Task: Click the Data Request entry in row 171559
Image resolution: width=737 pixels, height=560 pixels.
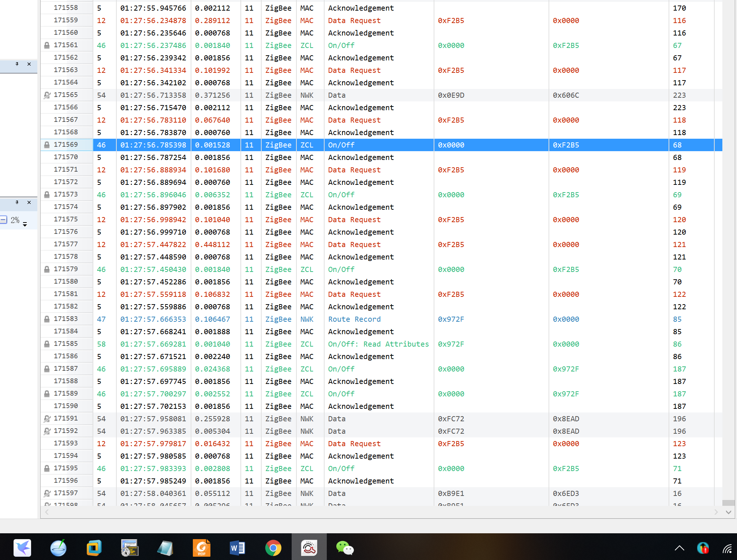Action: point(354,20)
